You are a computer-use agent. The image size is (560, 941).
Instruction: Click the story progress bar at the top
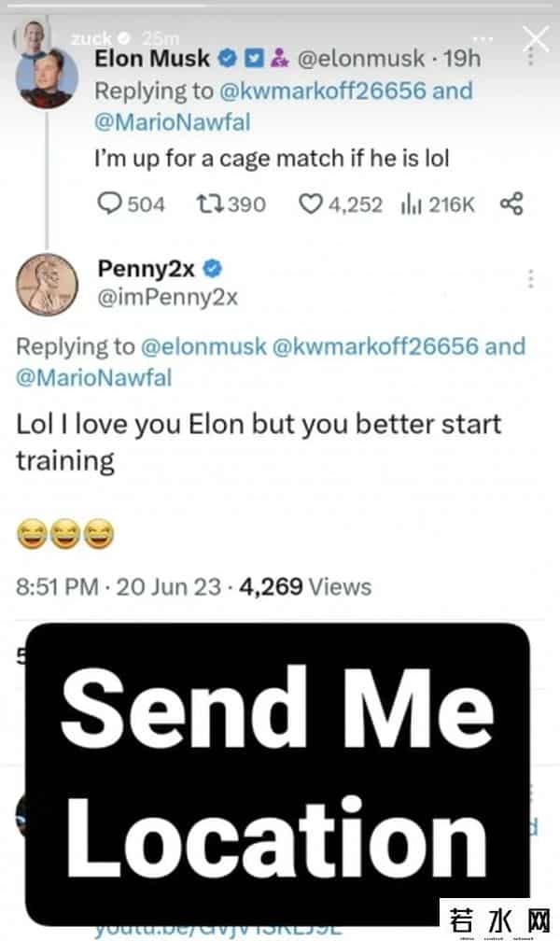(x=280, y=7)
